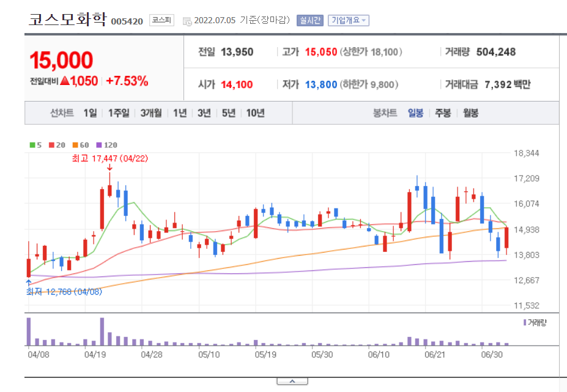Switch to the 월봉 monthly candle chart

coord(470,113)
